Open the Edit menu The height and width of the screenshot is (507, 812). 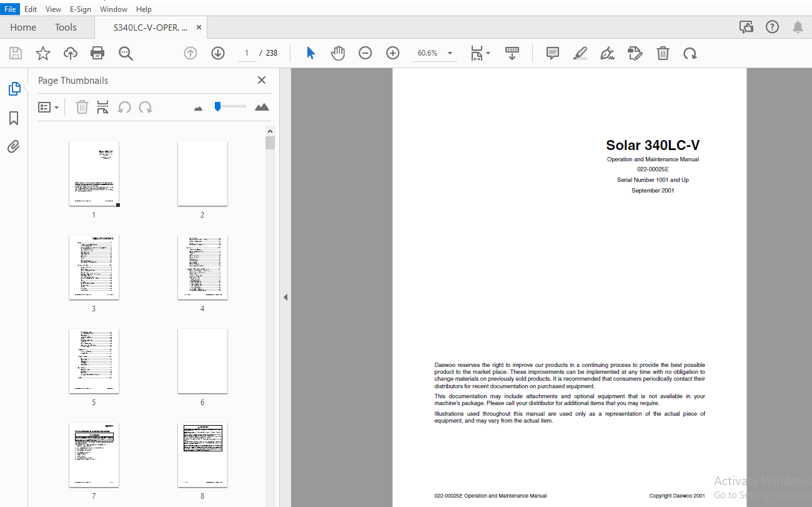31,9
